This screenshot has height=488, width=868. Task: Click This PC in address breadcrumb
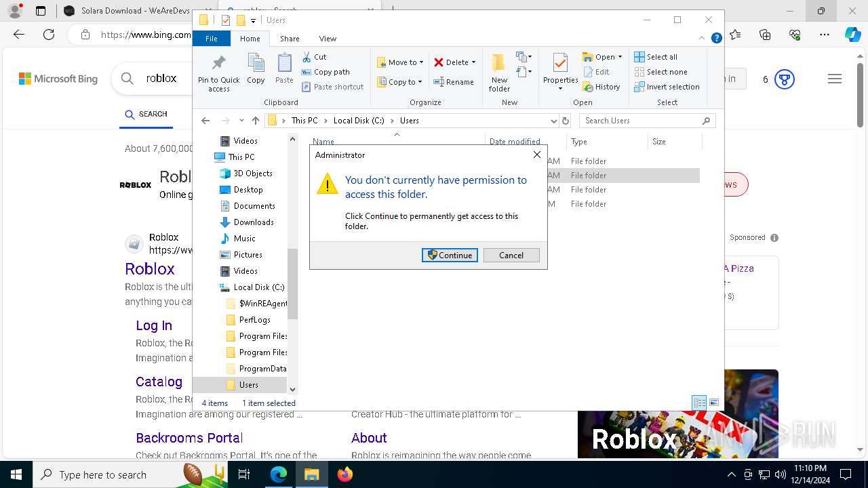pyautogui.click(x=304, y=121)
